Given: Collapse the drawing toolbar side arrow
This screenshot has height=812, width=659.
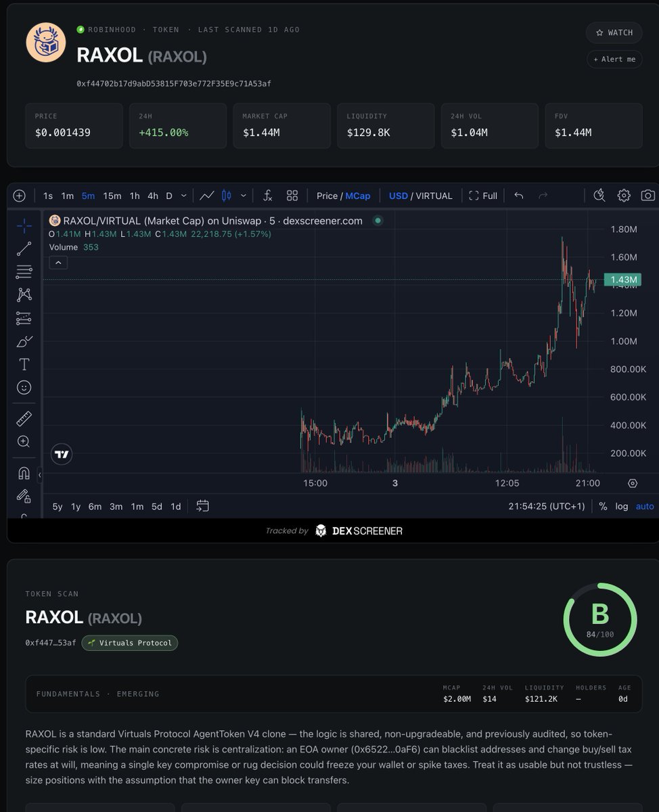Looking at the screenshot, I should tap(39, 476).
